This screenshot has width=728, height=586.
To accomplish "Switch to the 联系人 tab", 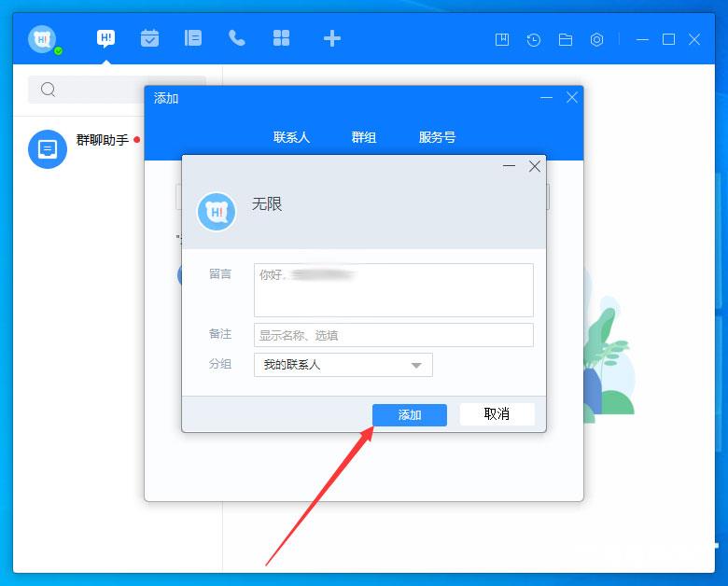I will [291, 137].
